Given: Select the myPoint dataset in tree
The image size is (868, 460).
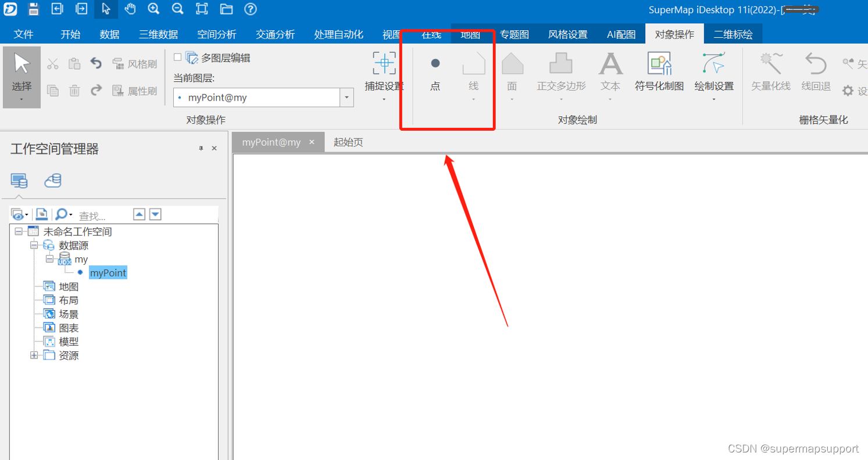Looking at the screenshot, I should (108, 272).
